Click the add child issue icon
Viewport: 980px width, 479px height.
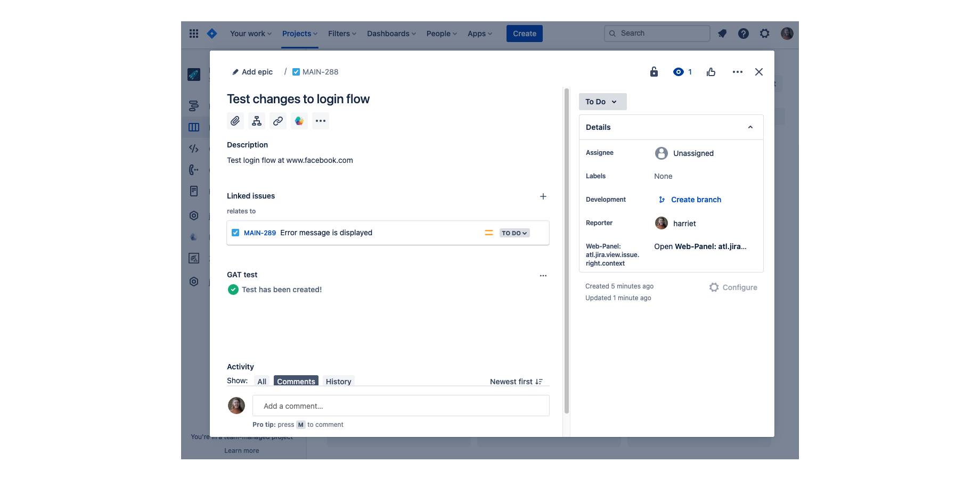click(x=257, y=121)
